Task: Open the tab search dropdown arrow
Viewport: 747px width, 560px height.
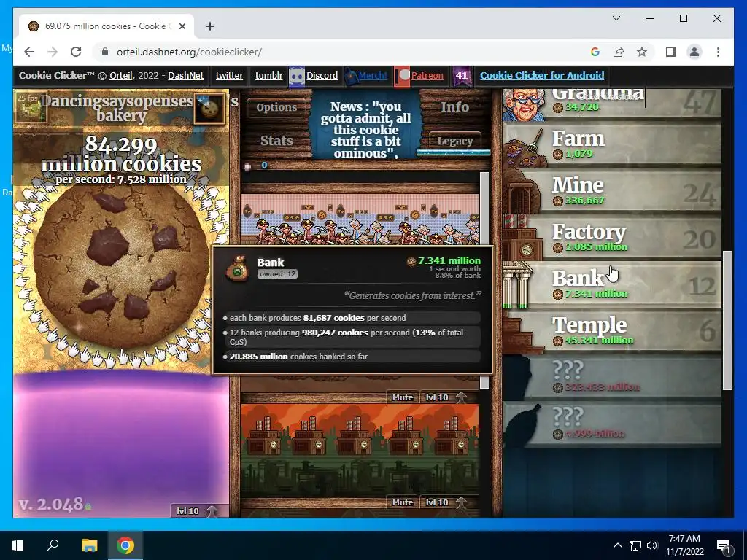Action: click(x=616, y=18)
